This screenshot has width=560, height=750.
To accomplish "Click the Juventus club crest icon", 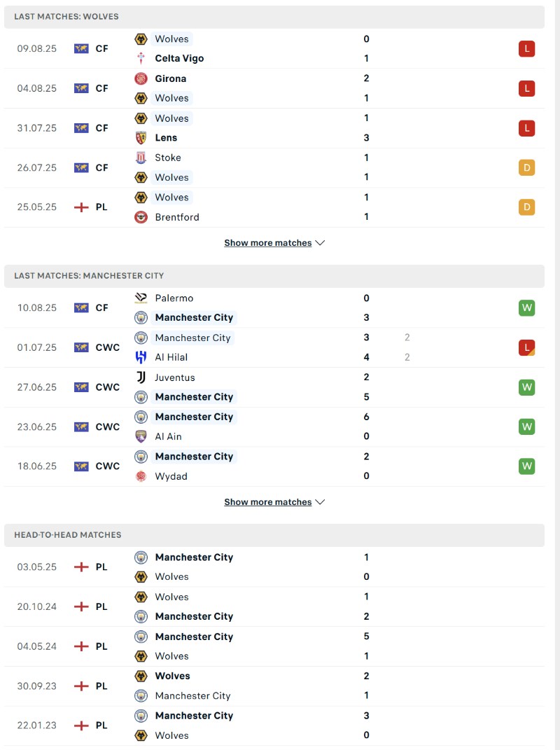I will tap(141, 377).
